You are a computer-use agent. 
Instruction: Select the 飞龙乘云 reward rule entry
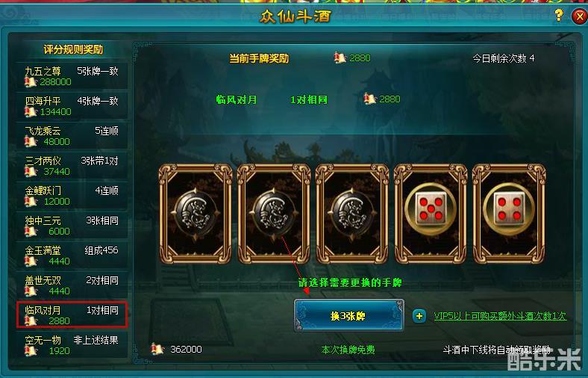72,136
